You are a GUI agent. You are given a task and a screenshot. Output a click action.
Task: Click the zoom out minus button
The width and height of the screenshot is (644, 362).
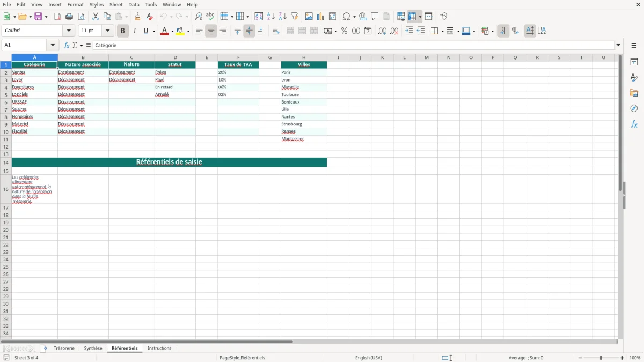(x=580, y=358)
